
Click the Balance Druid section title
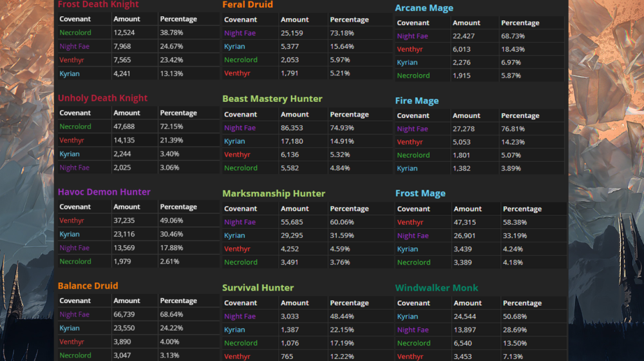(x=88, y=286)
